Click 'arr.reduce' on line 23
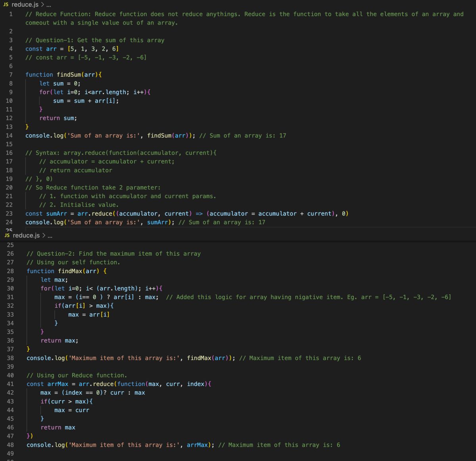Screen dimensions: 476x461 click(x=95, y=214)
